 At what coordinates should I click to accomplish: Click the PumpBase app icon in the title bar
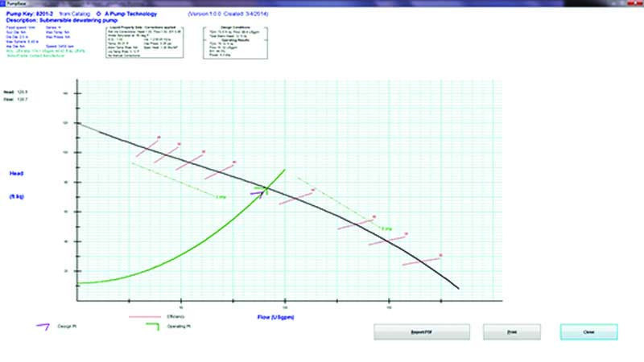[x=2, y=3]
